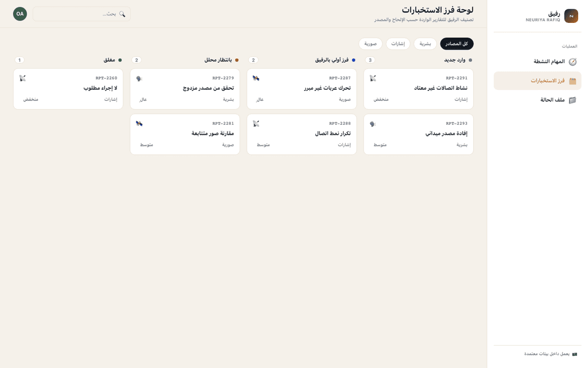Click the magnifying glass search icon
The image size is (588, 368).
pyautogui.click(x=122, y=14)
